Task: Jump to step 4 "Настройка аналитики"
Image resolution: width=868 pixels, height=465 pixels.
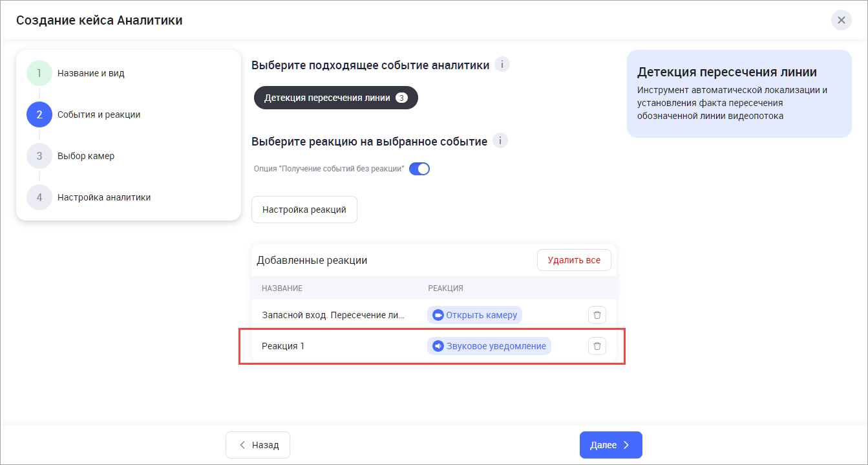Action: pos(39,197)
